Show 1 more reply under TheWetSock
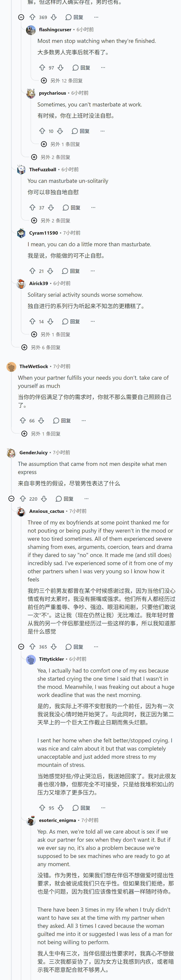 pos(41,434)
